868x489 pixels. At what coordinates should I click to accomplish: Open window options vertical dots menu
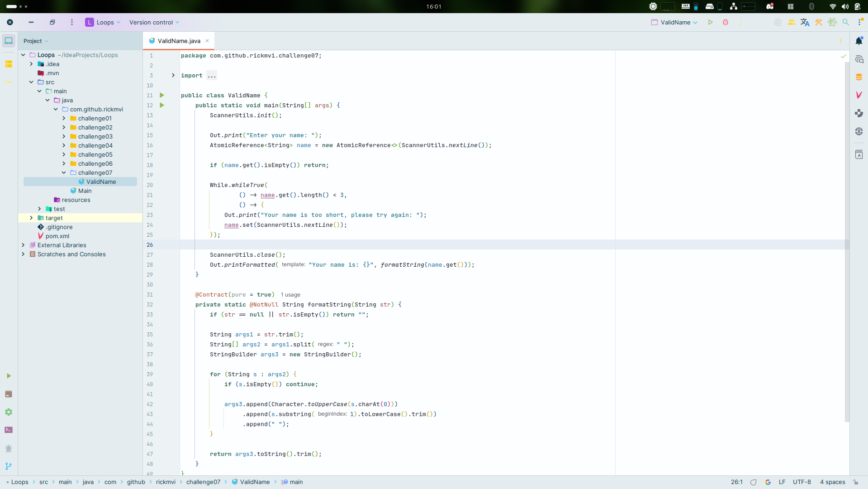point(71,22)
